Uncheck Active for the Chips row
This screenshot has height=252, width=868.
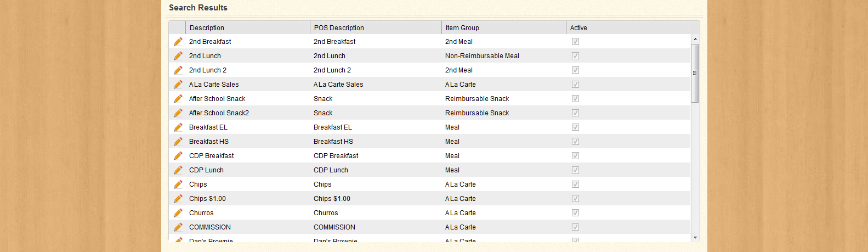(575, 184)
